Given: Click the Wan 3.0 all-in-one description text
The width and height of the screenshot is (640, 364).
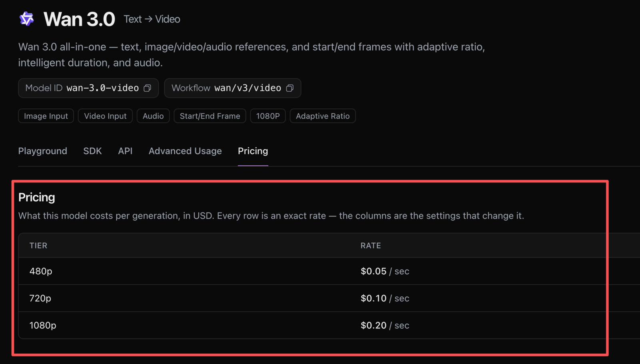Looking at the screenshot, I should point(252,55).
